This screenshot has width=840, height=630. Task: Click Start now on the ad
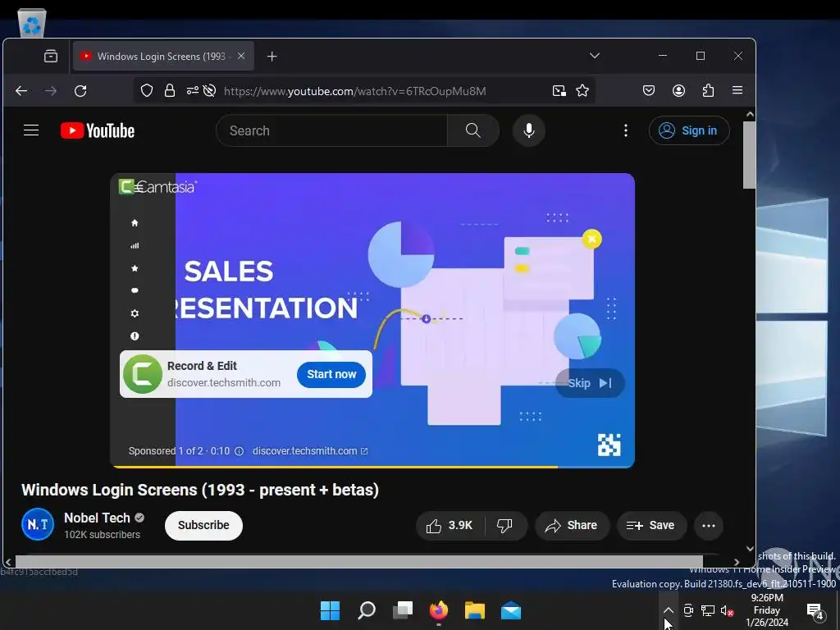coord(331,374)
